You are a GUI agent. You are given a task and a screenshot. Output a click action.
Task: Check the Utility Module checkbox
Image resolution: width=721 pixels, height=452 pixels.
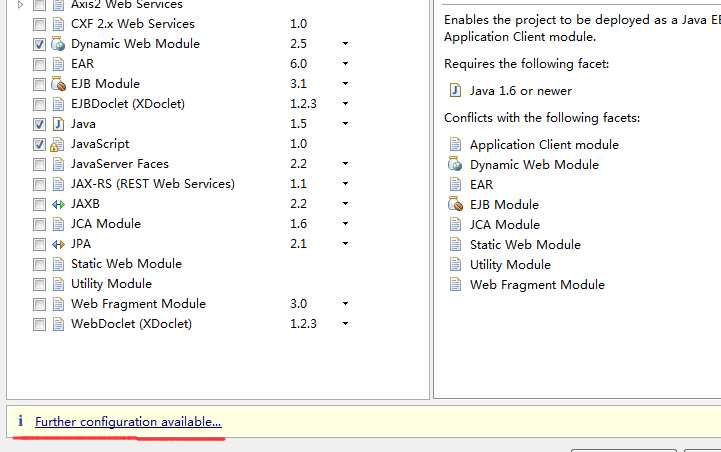[x=39, y=284]
